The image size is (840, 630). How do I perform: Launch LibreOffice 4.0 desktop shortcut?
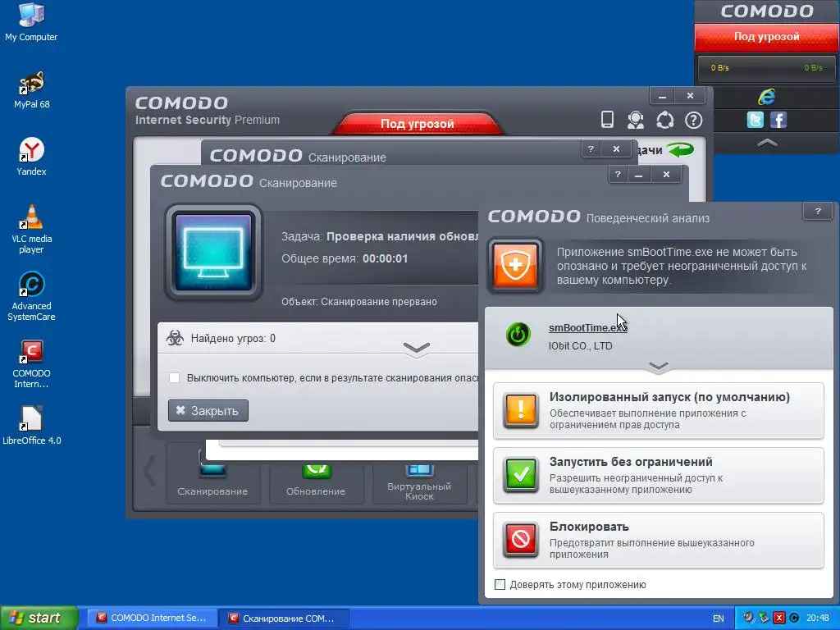tap(31, 426)
